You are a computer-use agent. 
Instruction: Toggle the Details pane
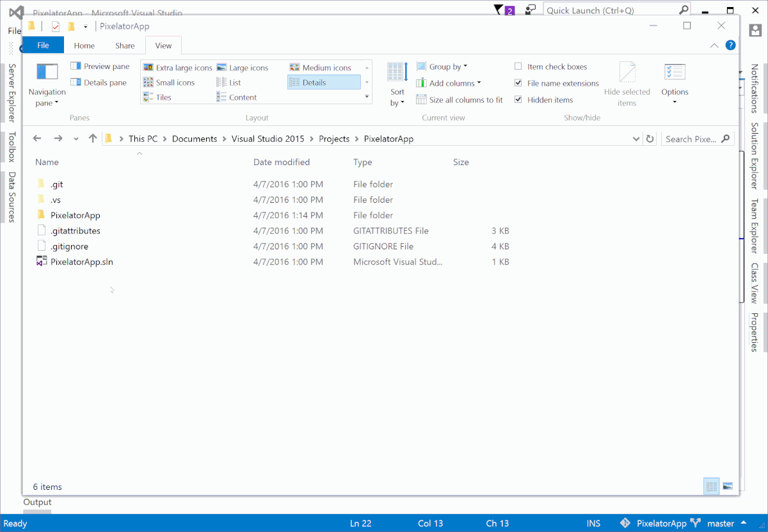[x=99, y=82]
